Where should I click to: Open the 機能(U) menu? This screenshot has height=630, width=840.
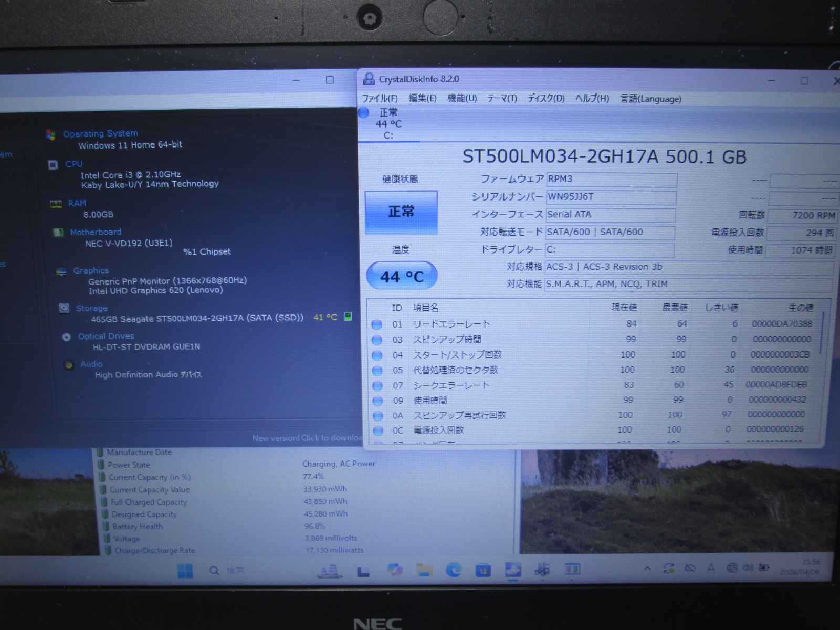[x=461, y=99]
